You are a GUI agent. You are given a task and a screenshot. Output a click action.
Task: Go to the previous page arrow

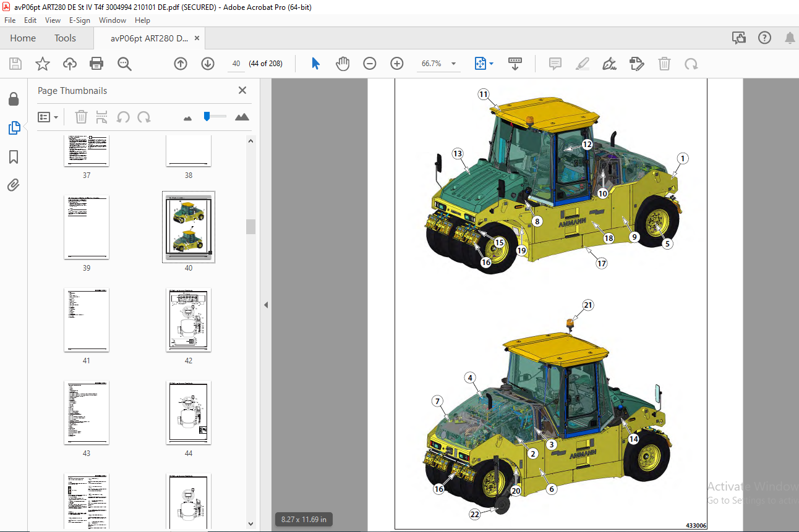[181, 64]
